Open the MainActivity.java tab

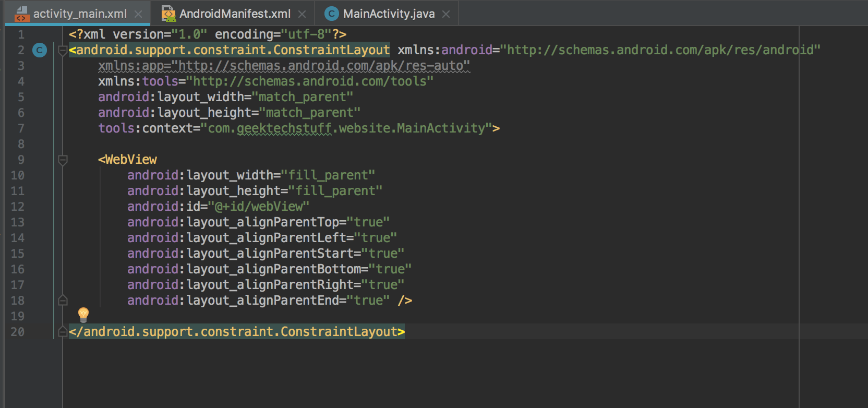tap(389, 14)
